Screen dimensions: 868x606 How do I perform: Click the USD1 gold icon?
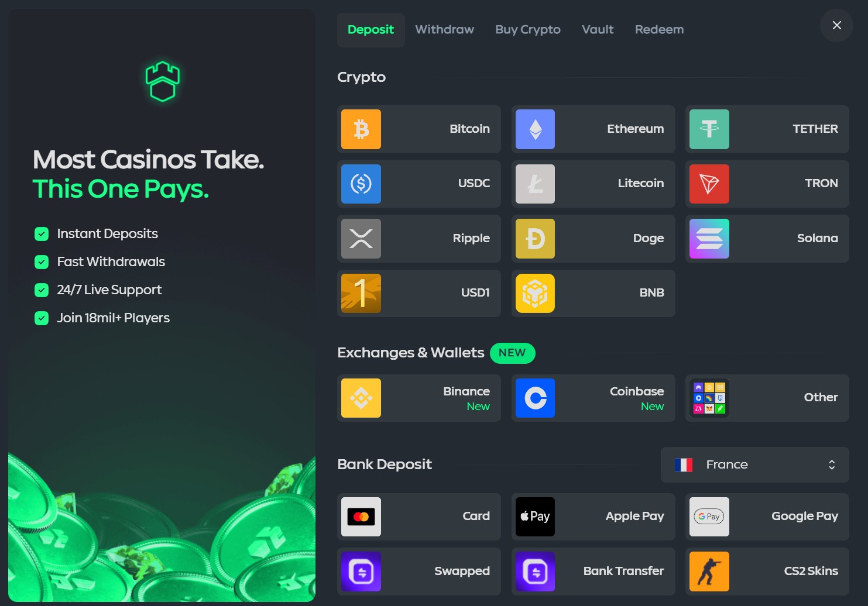pos(361,293)
